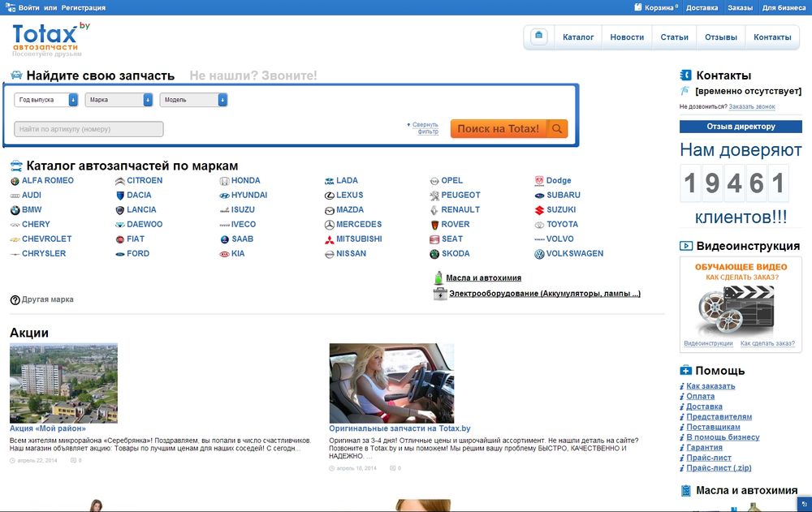Click the Suzuki red S icon
This screenshot has width=812, height=512.
[539, 210]
